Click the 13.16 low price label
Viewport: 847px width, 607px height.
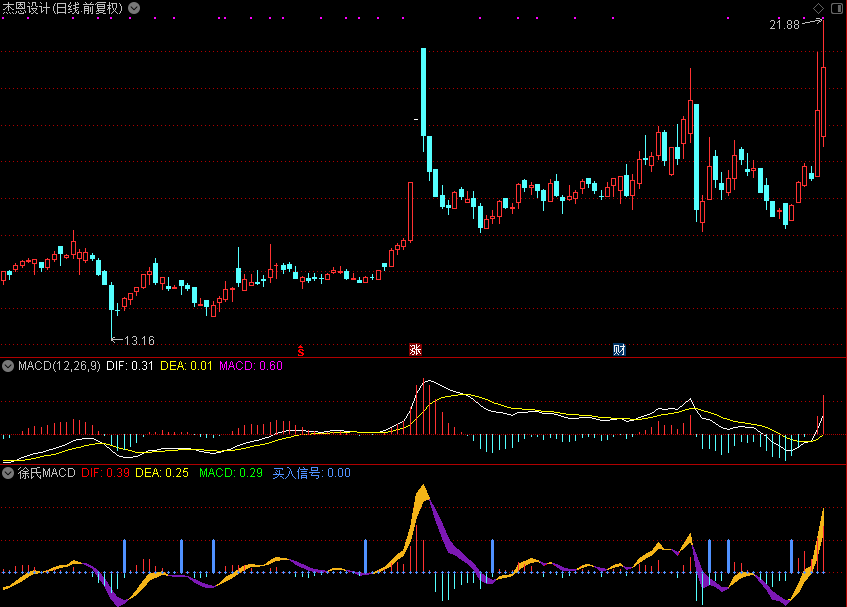139,341
